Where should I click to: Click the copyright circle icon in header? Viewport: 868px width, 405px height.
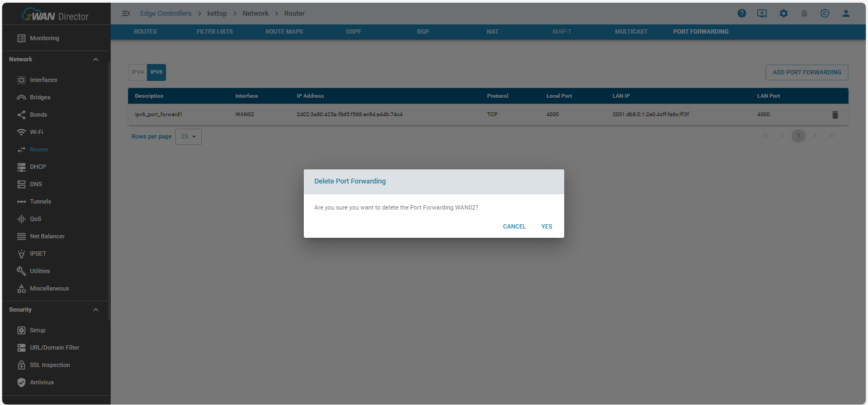point(825,14)
